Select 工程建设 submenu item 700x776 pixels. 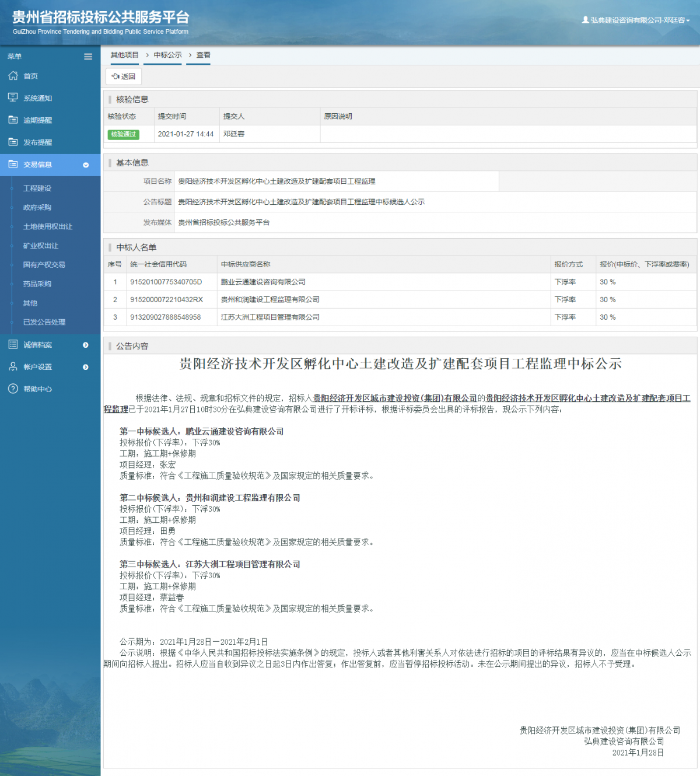pos(37,188)
